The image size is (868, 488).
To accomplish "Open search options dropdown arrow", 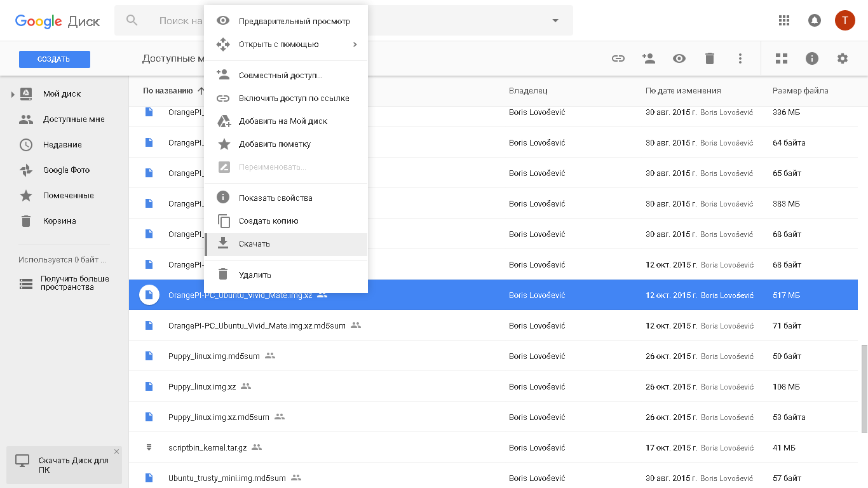I will (555, 20).
